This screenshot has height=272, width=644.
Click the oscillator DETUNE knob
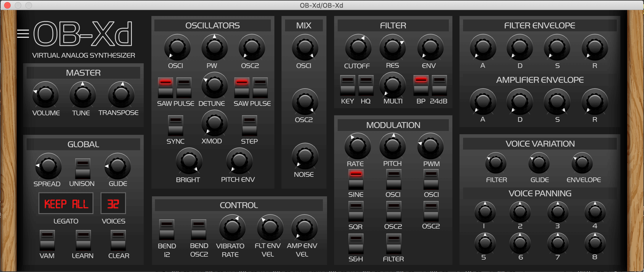pyautogui.click(x=214, y=85)
